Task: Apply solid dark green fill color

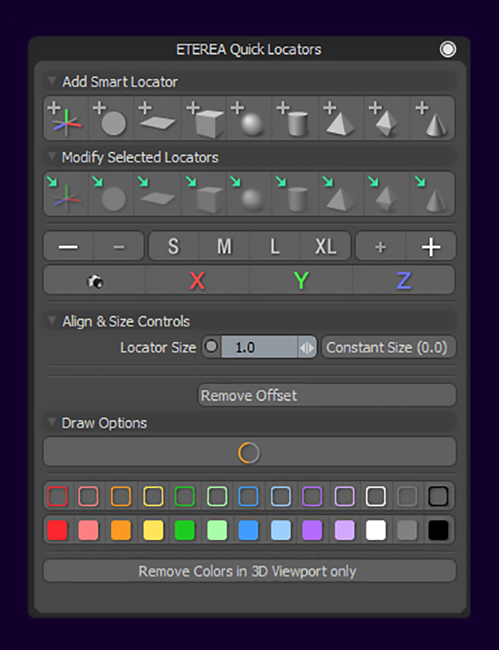Action: 184,530
